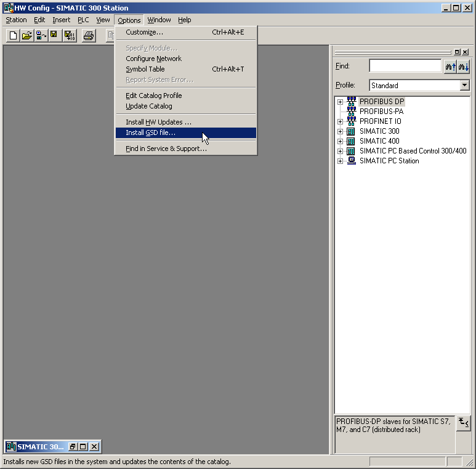
Task: Open the View menu
Action: [103, 20]
